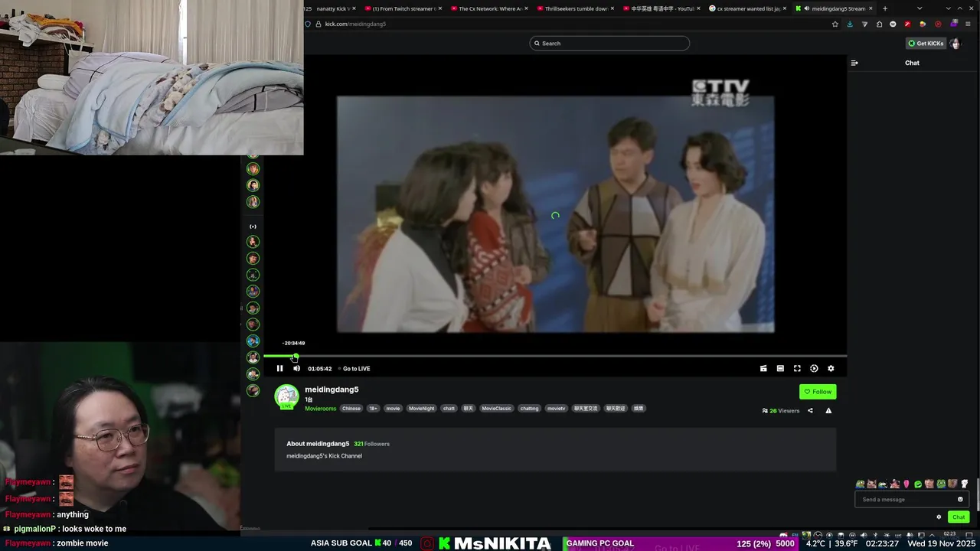Viewport: 980px width, 551px height.
Task: Open playback speed control icon
Action: tap(814, 368)
